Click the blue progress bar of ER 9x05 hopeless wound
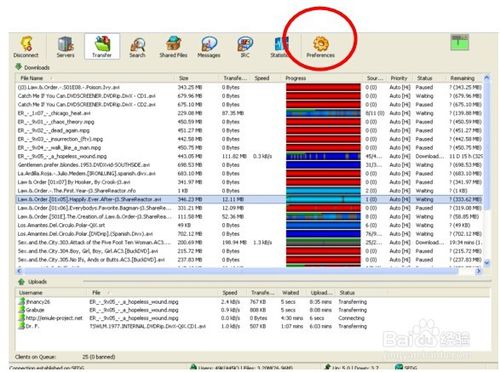Viewport: 500px width, 372px height. point(323,156)
